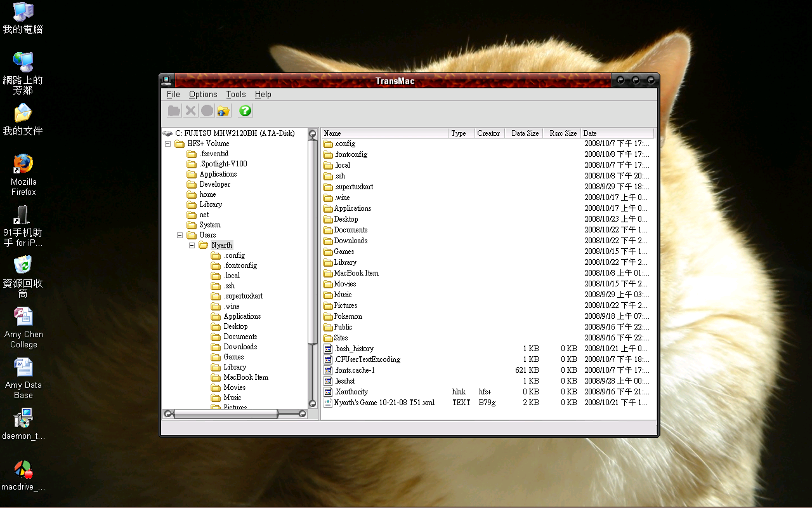Click the tree horizontal scrollbar thumb

coord(225,414)
